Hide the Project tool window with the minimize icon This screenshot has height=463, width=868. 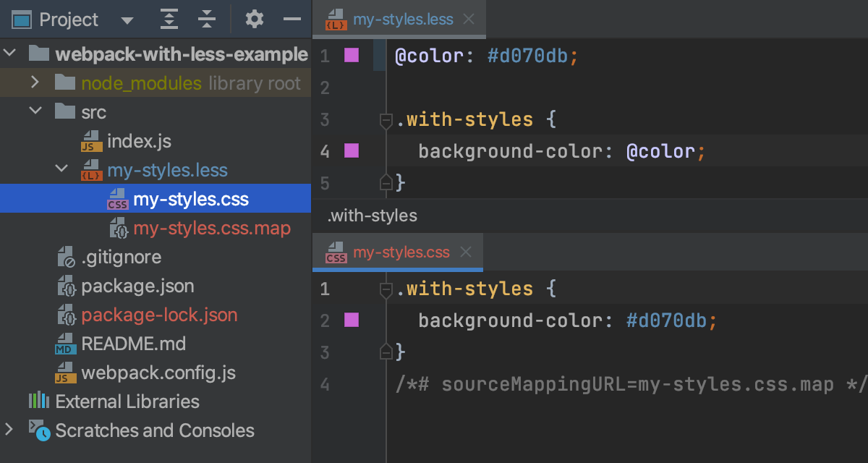(292, 19)
